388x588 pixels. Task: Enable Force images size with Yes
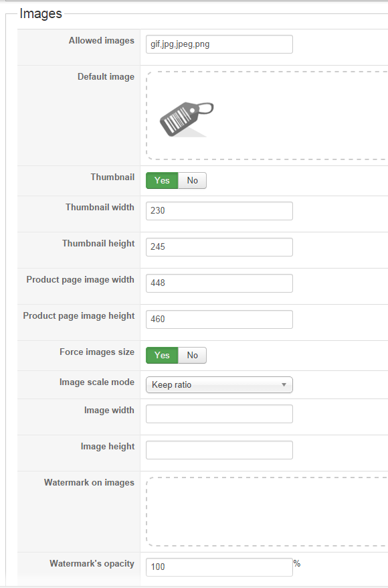[162, 355]
